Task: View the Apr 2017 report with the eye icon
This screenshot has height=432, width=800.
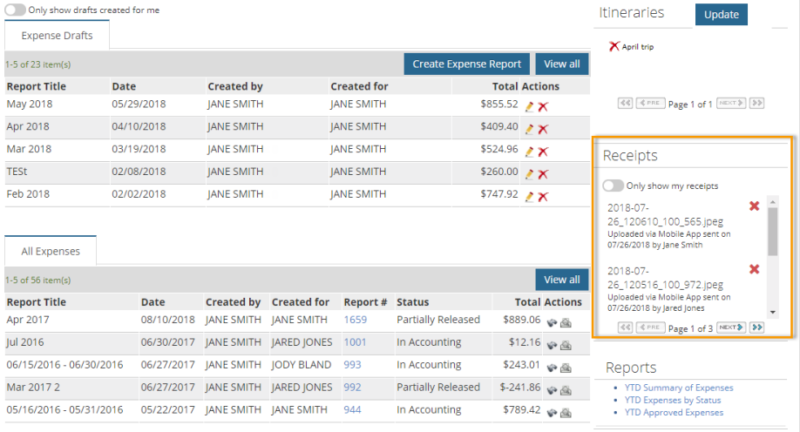Action: point(552,323)
